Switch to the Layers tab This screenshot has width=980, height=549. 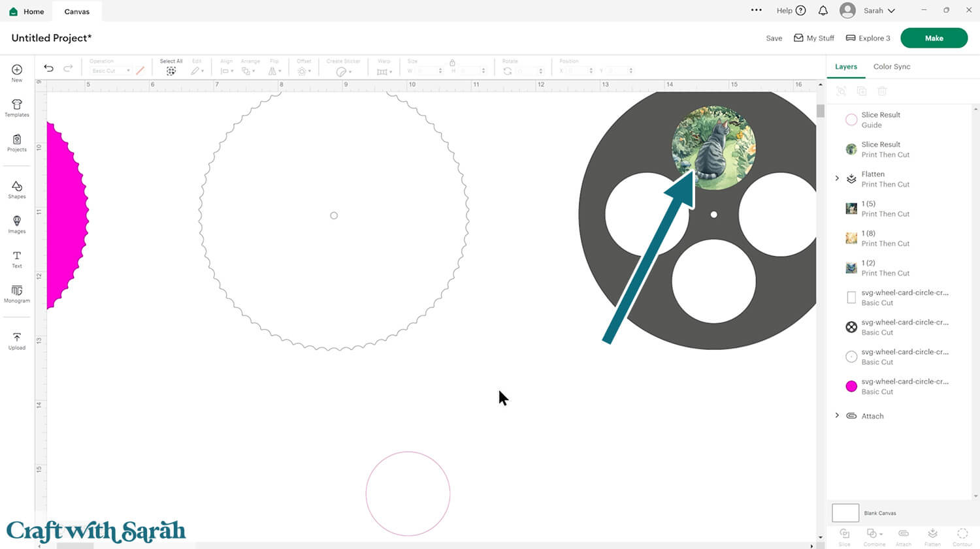[845, 67]
